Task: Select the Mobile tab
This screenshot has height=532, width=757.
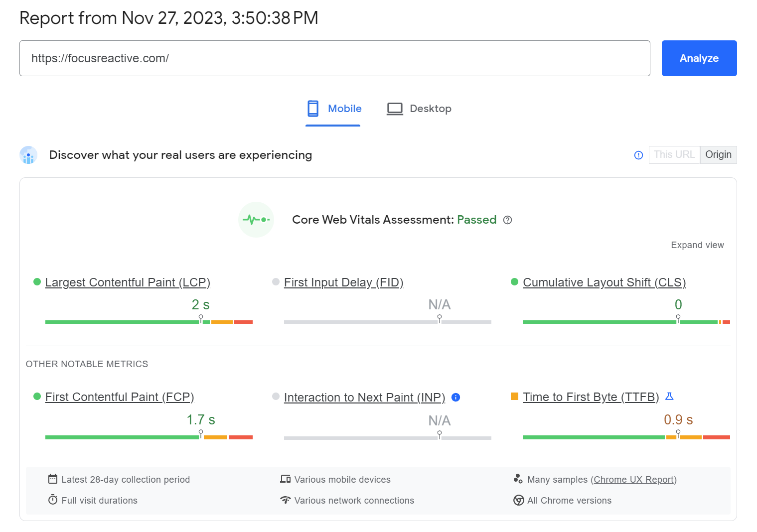Action: 344,109
